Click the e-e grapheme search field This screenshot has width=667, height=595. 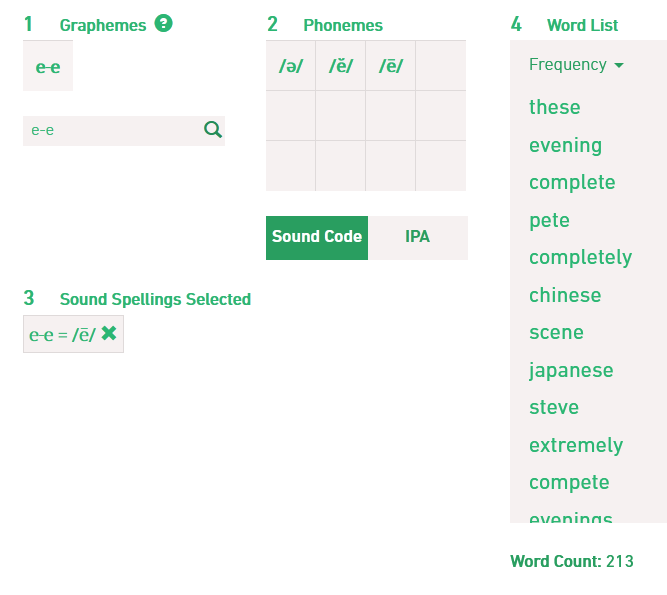click(x=124, y=131)
